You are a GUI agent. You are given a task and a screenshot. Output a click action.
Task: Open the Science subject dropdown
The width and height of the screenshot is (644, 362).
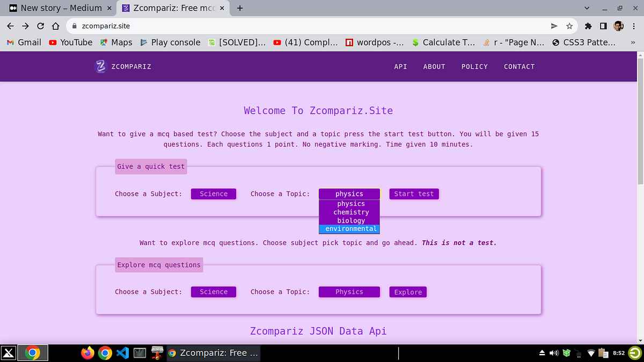[x=213, y=194]
